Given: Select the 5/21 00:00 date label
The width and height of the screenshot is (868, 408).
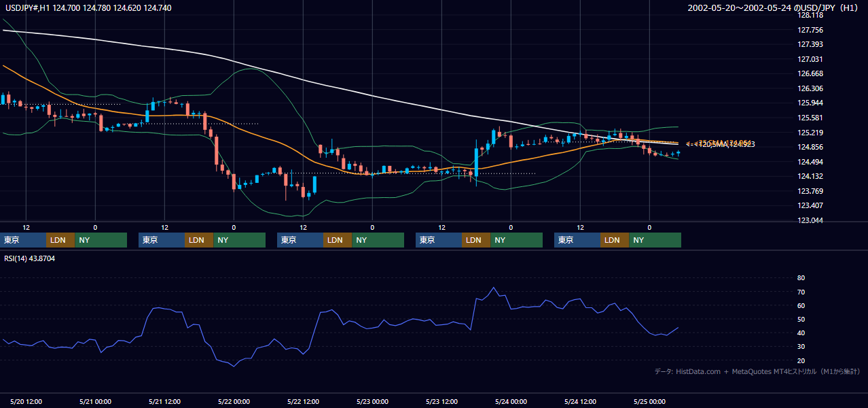Looking at the screenshot, I should point(96,401).
